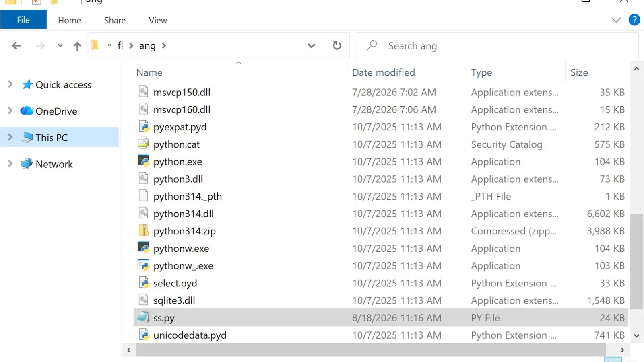Screen dimensions: 644x362
Task: Go up one folder level
Action: pos(77,46)
